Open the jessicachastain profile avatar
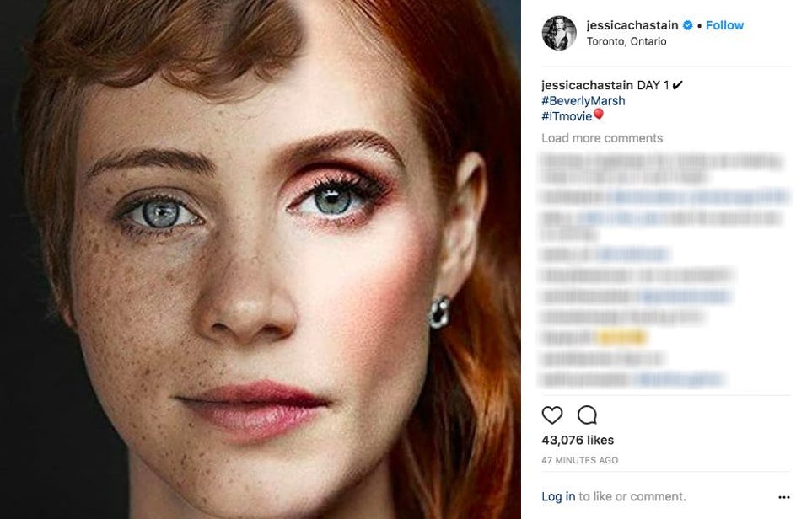This screenshot has height=519, width=812. point(559,33)
